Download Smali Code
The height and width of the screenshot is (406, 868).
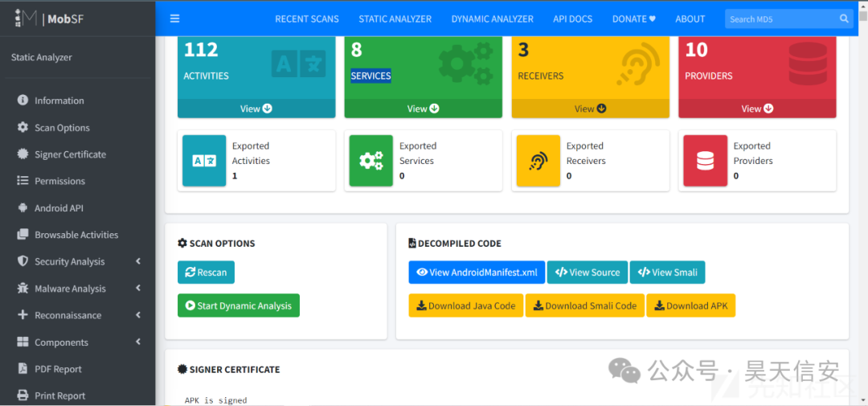584,306
